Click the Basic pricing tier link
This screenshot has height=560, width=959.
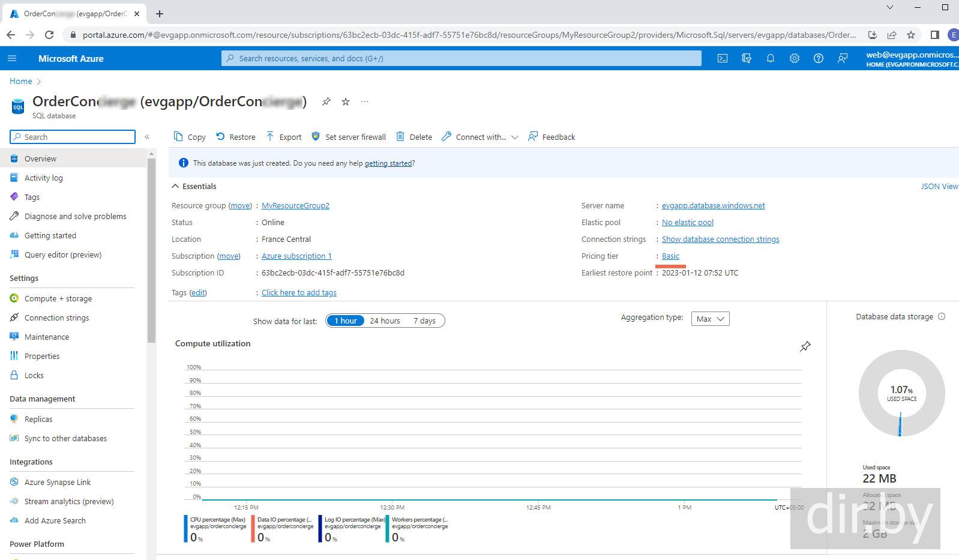[670, 256]
